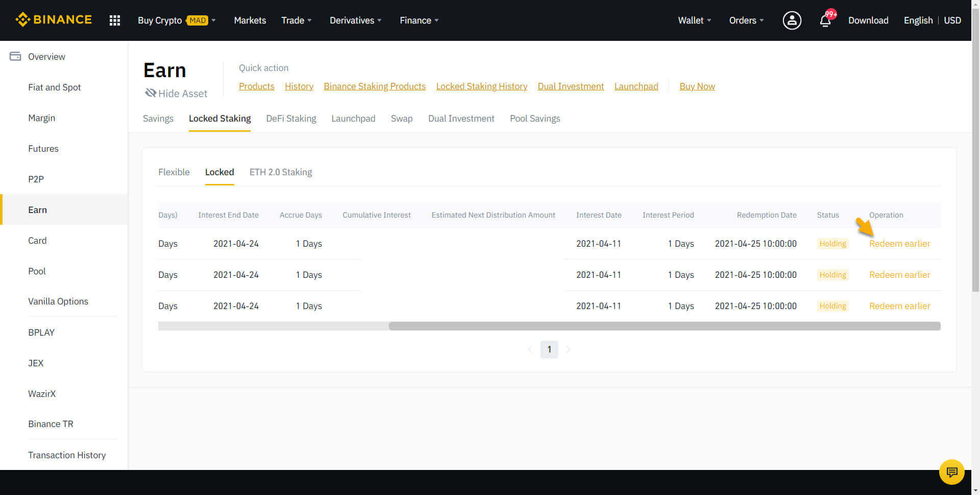The height and width of the screenshot is (495, 980).
Task: Switch to the Launchpad tab
Action: point(353,119)
